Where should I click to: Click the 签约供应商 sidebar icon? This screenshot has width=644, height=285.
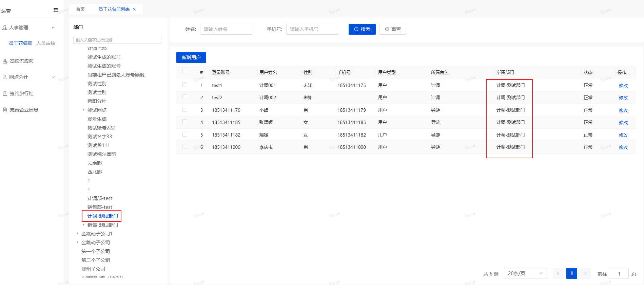[5, 61]
